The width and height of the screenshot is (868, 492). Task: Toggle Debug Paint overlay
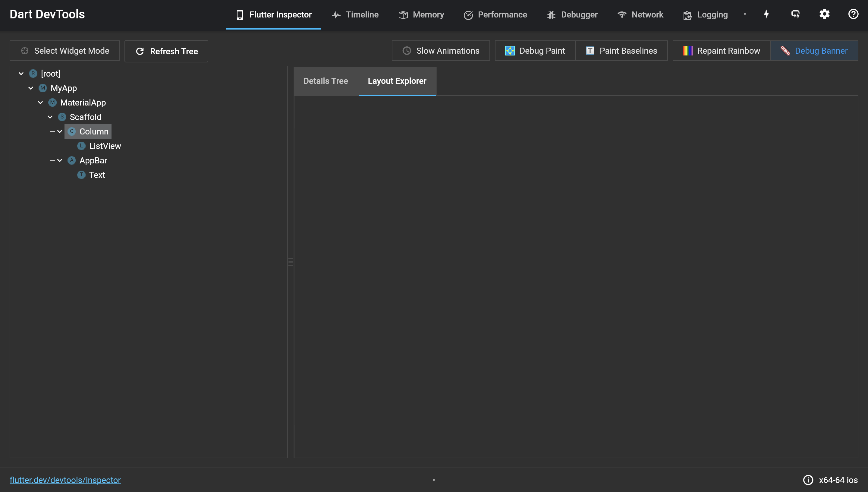coord(535,51)
